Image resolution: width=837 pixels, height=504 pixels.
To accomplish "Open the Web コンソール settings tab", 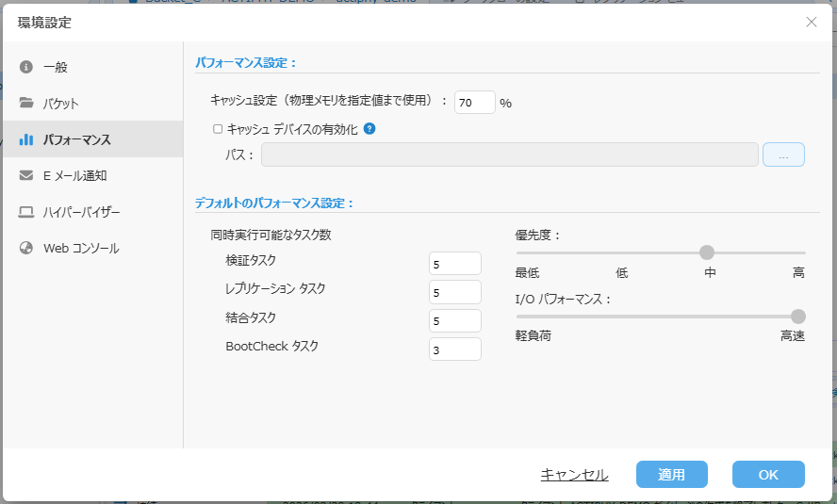I will pos(93,248).
